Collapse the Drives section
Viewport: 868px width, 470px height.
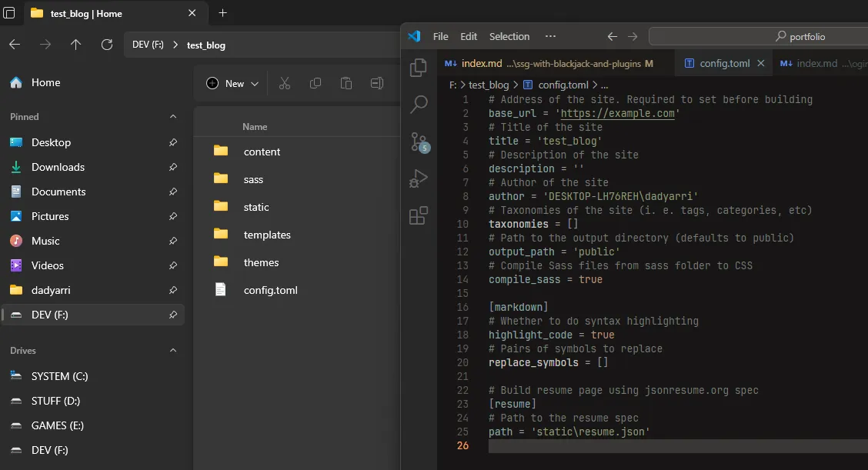pyautogui.click(x=173, y=351)
